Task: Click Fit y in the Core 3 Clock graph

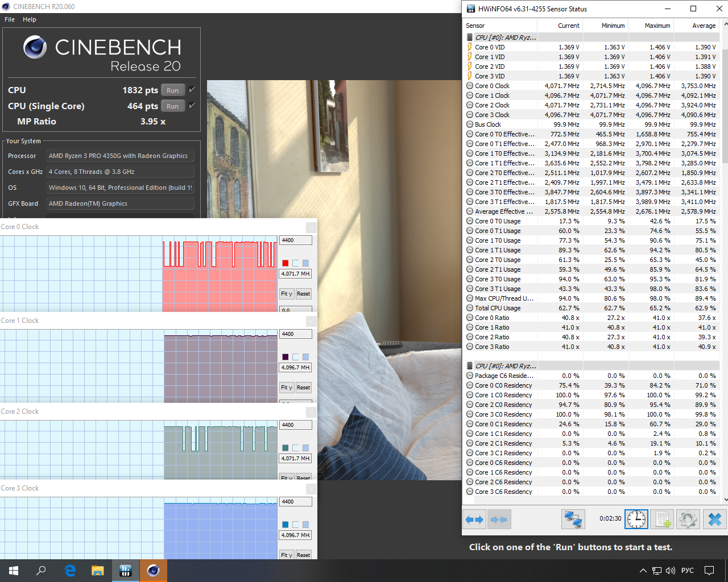Action: click(287, 555)
